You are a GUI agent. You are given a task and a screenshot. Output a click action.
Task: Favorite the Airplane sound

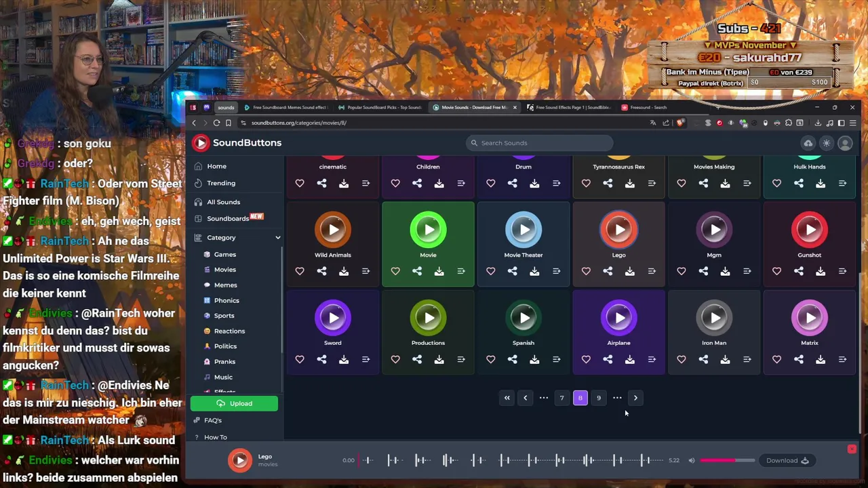point(586,359)
